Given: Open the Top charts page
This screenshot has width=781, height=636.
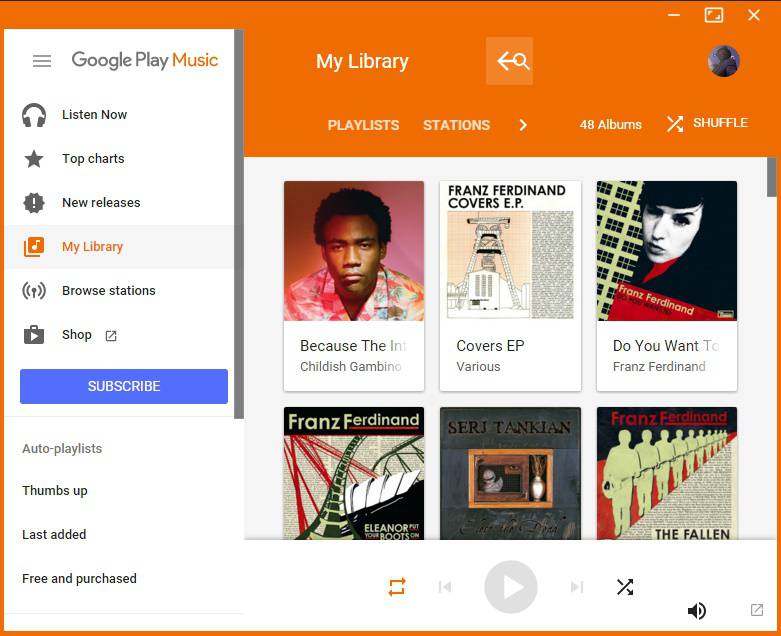Looking at the screenshot, I should [93, 159].
